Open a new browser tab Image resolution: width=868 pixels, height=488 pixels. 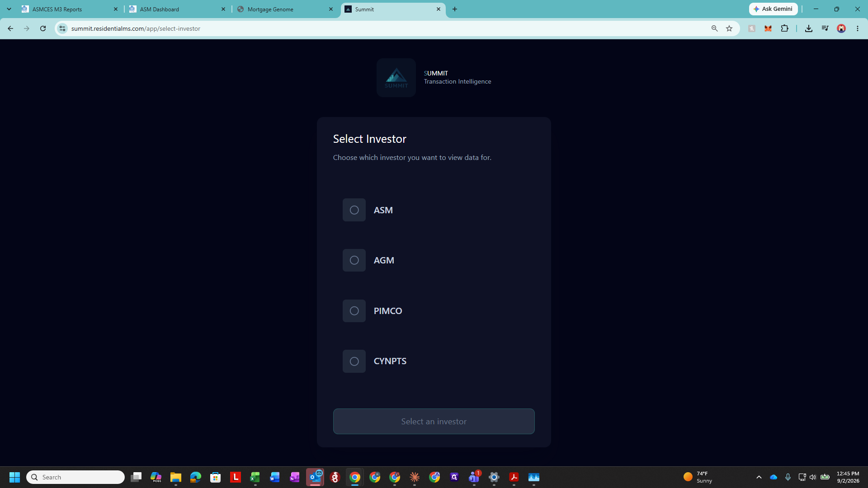pos(455,9)
